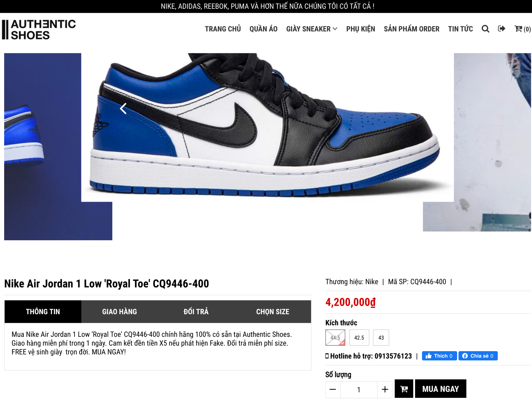Image resolution: width=532 pixels, height=408 pixels.
Task: Click the login arrow icon
Action: click(501, 29)
